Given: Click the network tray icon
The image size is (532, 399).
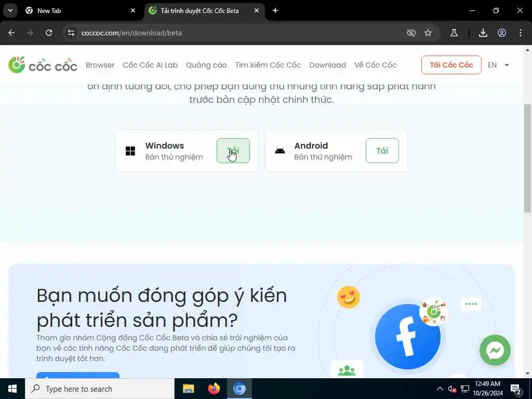Looking at the screenshot, I should pos(465,389).
